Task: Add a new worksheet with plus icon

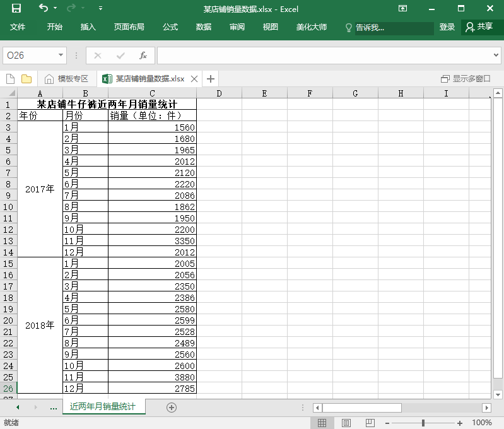Action: point(171,408)
